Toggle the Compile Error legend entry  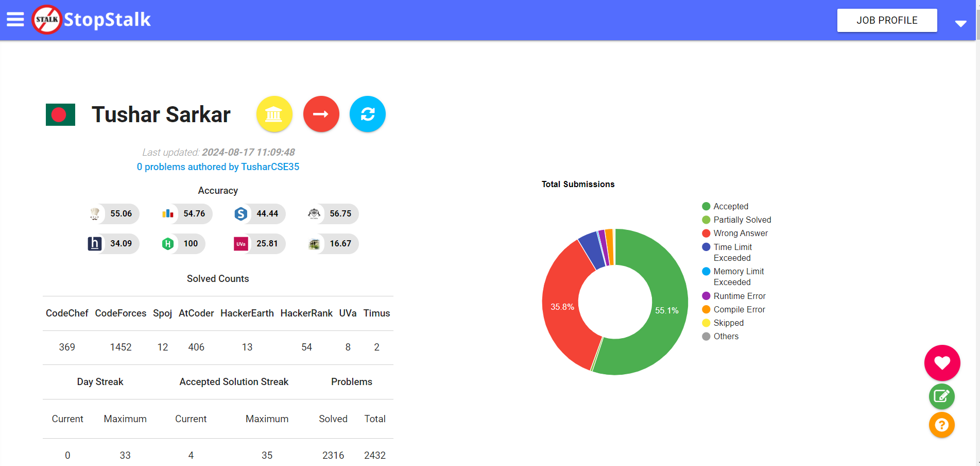pyautogui.click(x=733, y=309)
